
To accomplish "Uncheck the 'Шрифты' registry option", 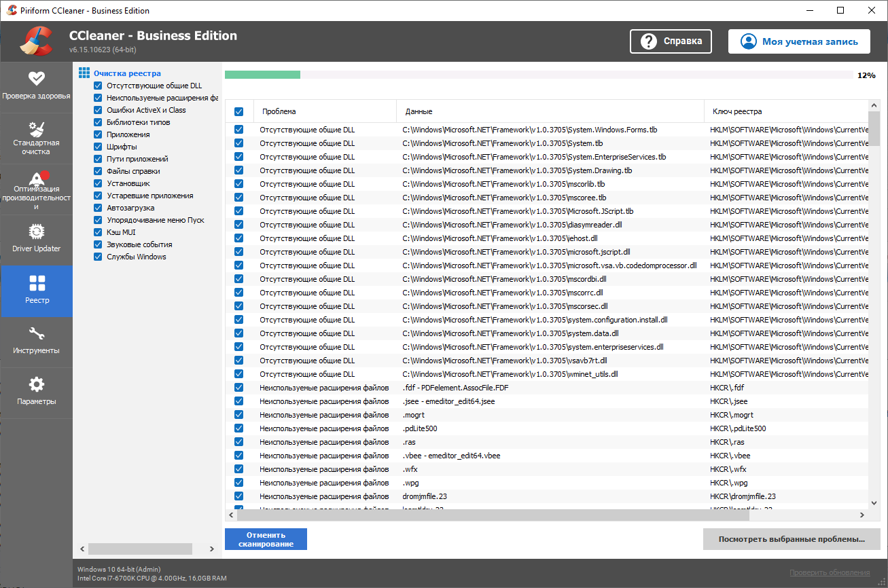I will 98,147.
